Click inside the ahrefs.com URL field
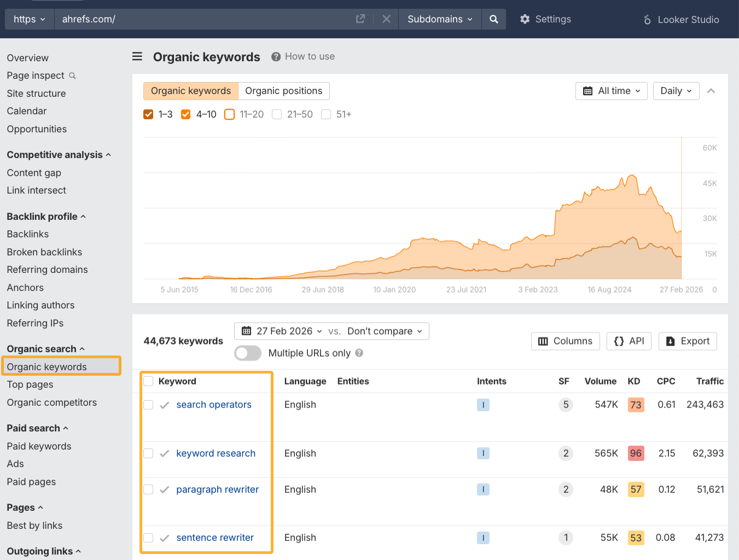Image resolution: width=739 pixels, height=560 pixels. 164,19
